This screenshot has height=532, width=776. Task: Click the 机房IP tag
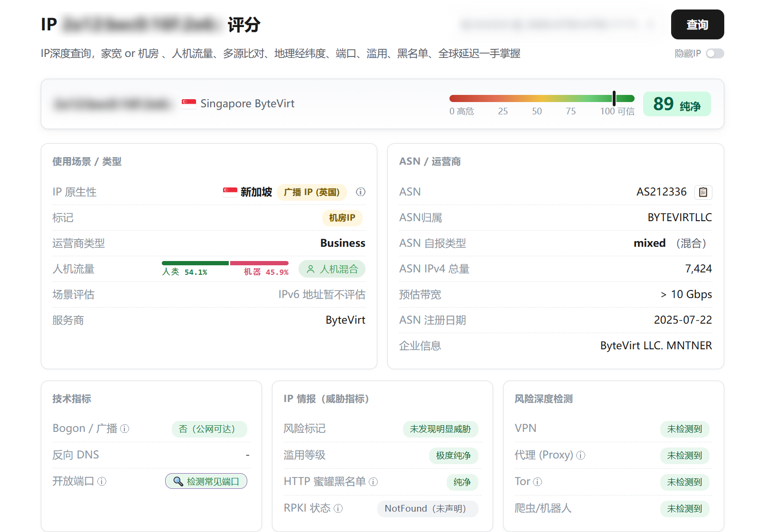point(342,218)
